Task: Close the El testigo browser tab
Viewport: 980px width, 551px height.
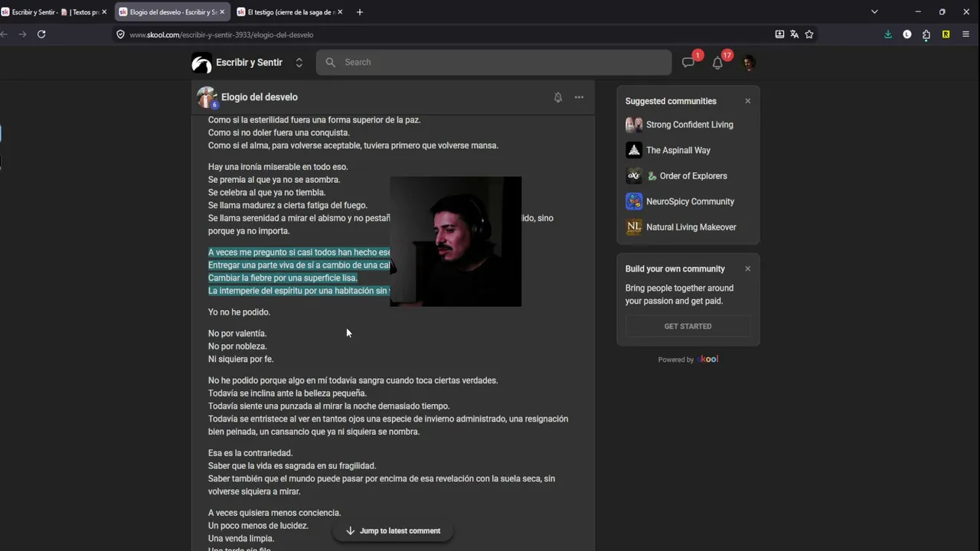Action: [x=340, y=12]
